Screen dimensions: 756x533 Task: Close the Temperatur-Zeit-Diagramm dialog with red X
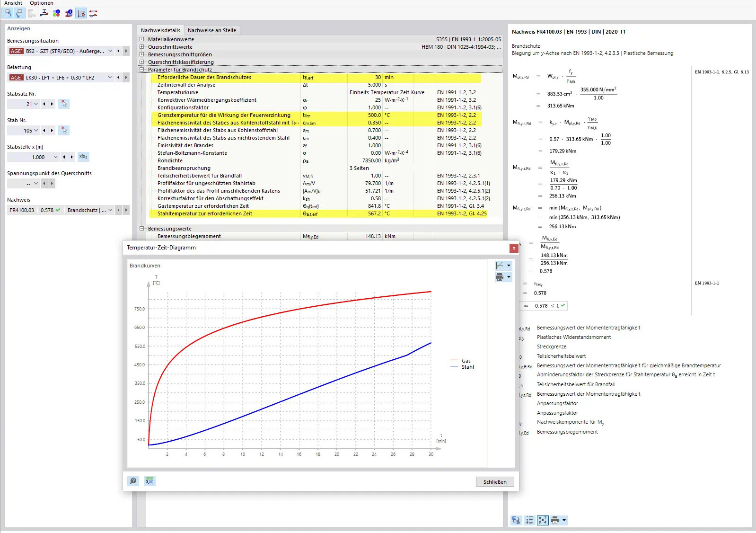(514, 248)
